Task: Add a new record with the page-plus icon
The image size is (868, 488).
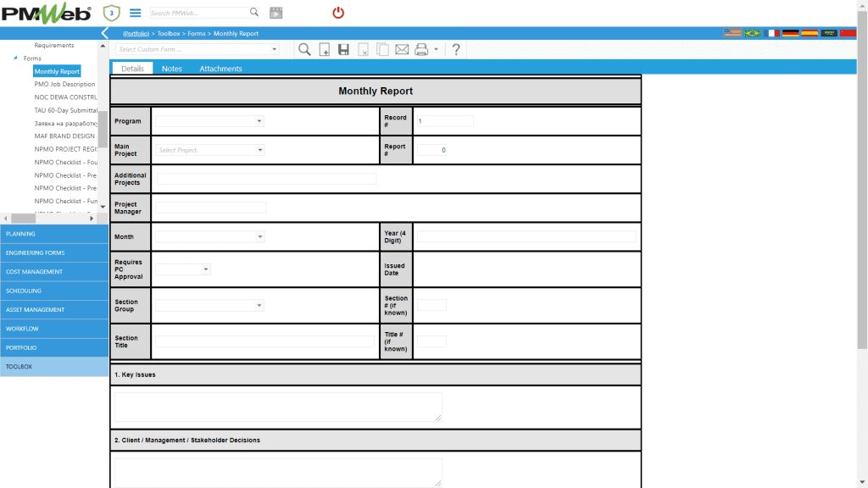Action: [325, 49]
